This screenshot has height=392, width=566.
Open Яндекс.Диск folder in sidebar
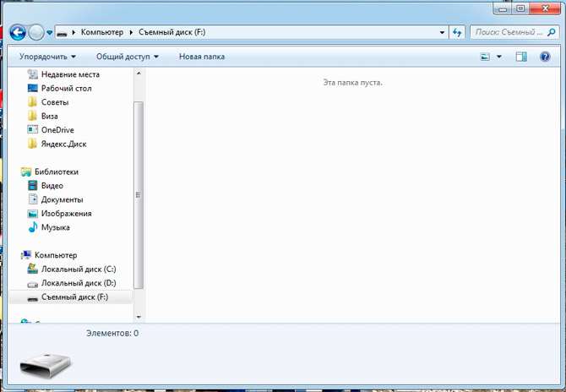point(64,144)
